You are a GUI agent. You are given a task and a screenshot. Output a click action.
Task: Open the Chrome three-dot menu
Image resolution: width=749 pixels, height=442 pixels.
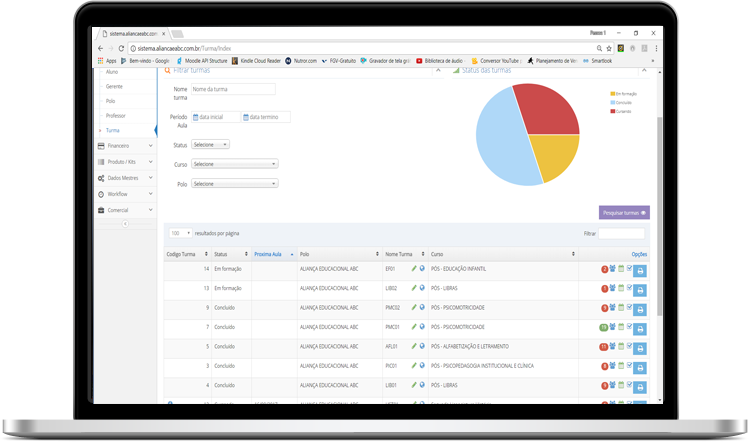pyautogui.click(x=656, y=48)
